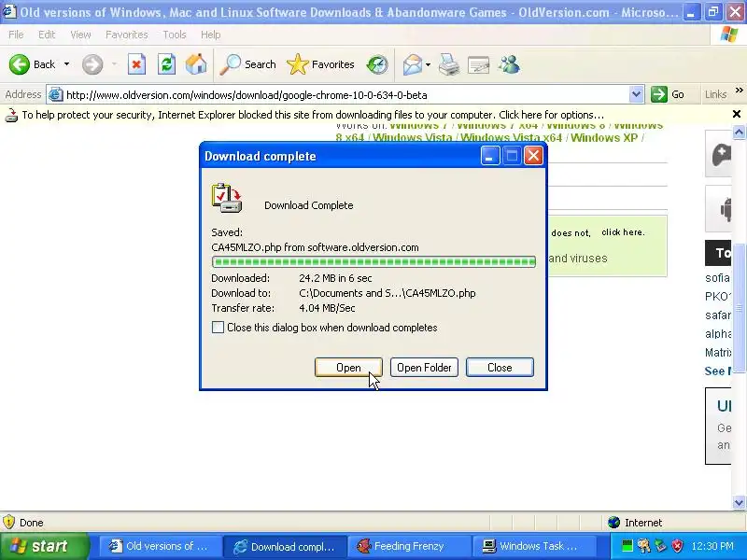Click the Edit page icon
The width and height of the screenshot is (747, 560).
(478, 65)
